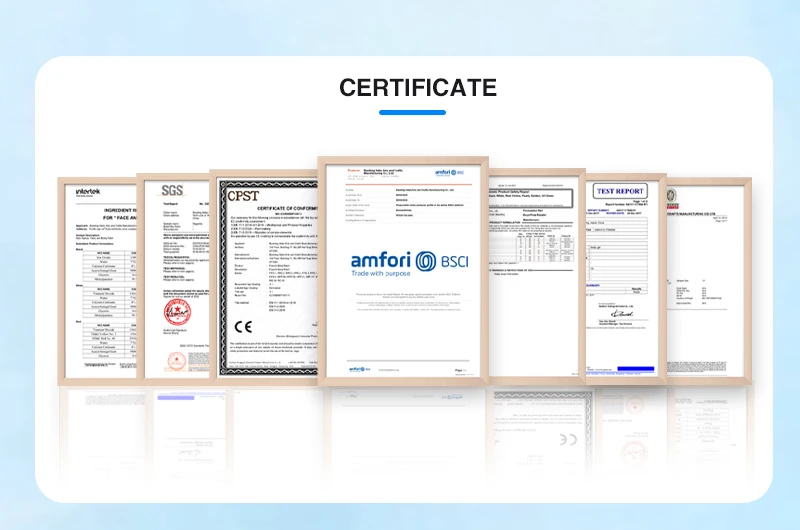The height and width of the screenshot is (530, 800).
Task: Click the signature on the TEST REPORT
Action: (x=622, y=313)
